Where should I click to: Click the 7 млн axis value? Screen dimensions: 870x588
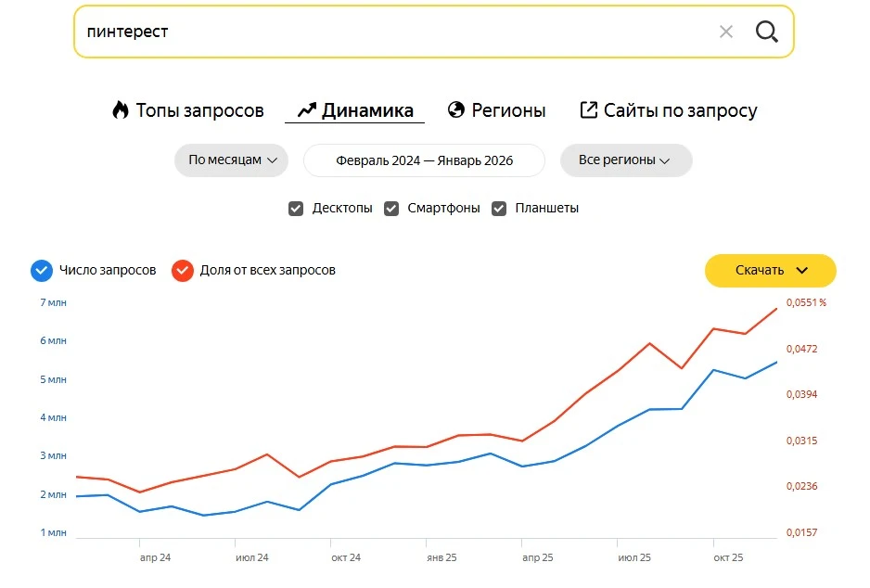(x=53, y=303)
